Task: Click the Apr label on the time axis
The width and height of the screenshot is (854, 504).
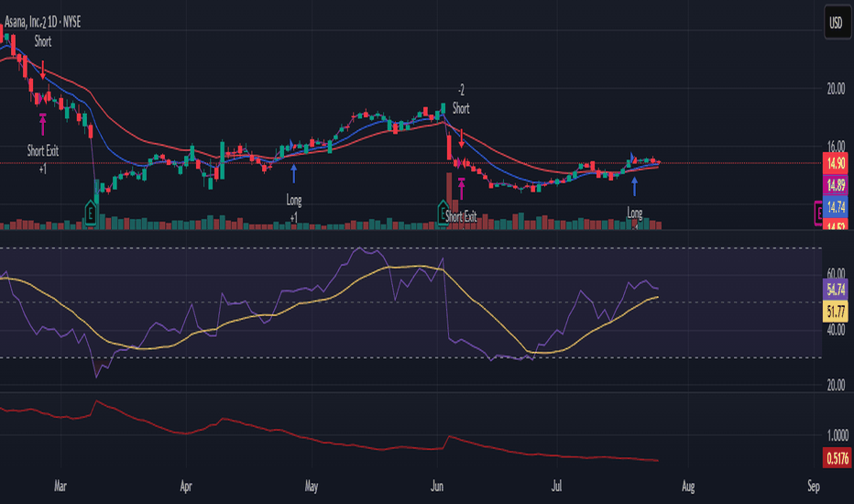Action: pos(186,486)
